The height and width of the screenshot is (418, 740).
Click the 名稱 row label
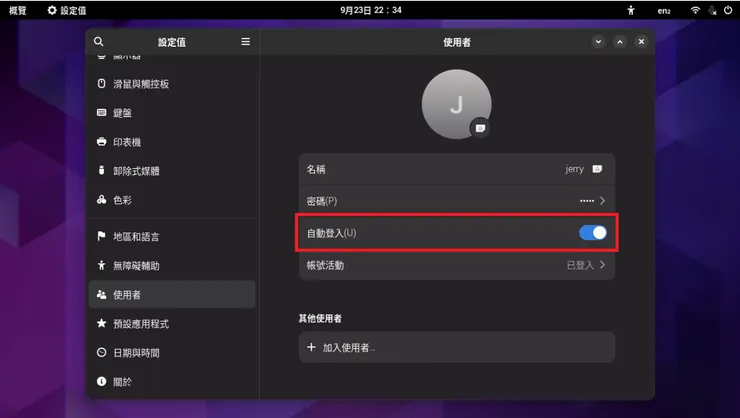click(316, 169)
